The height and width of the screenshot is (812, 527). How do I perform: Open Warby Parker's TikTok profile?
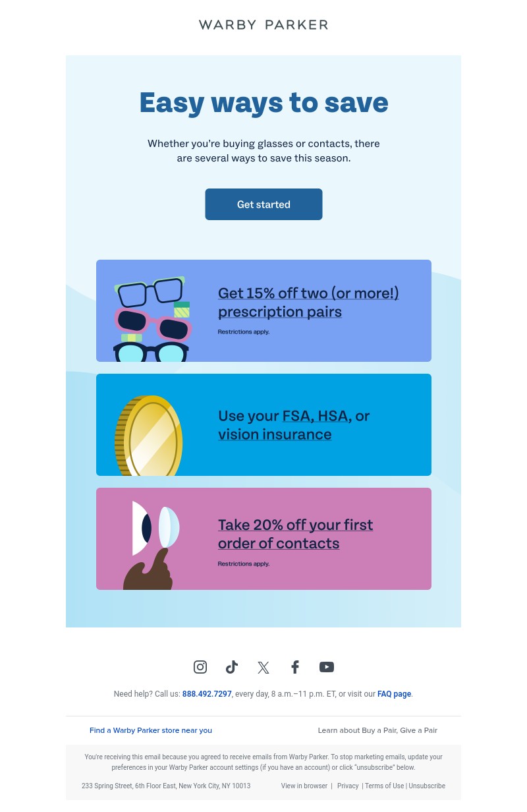(x=232, y=667)
